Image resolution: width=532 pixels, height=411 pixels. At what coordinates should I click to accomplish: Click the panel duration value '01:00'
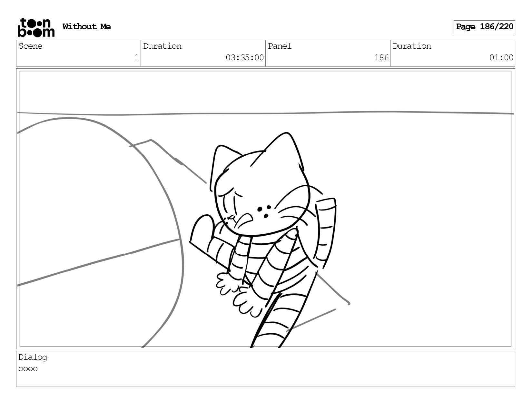[x=501, y=58]
